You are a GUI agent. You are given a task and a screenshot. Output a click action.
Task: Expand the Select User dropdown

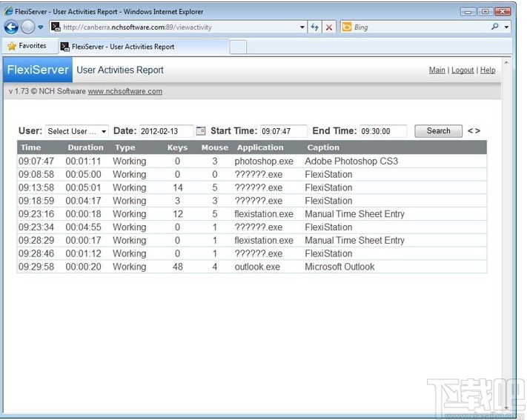(x=77, y=131)
